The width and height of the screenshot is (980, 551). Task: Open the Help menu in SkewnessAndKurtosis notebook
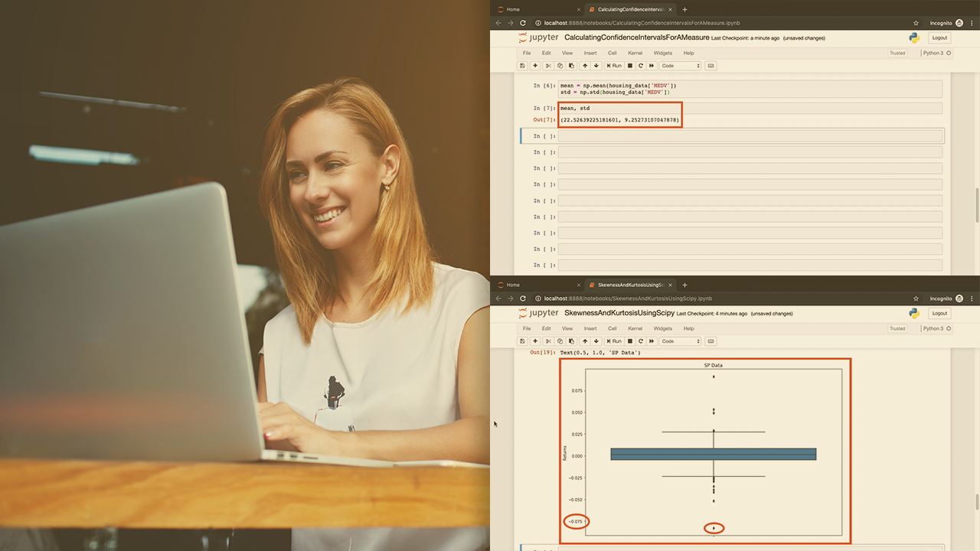pyautogui.click(x=689, y=328)
